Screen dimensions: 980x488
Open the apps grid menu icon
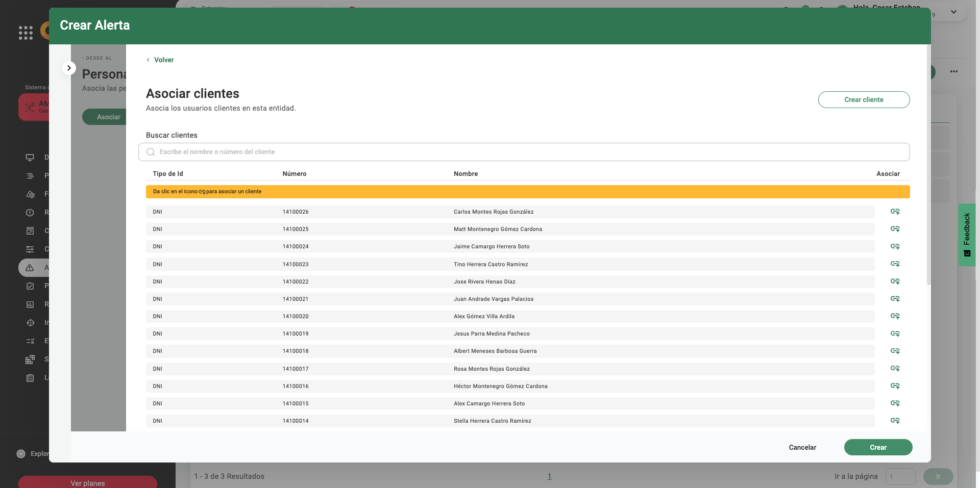[26, 33]
